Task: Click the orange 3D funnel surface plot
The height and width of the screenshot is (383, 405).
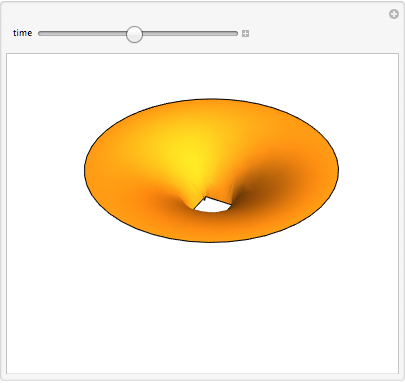Action: click(x=211, y=170)
